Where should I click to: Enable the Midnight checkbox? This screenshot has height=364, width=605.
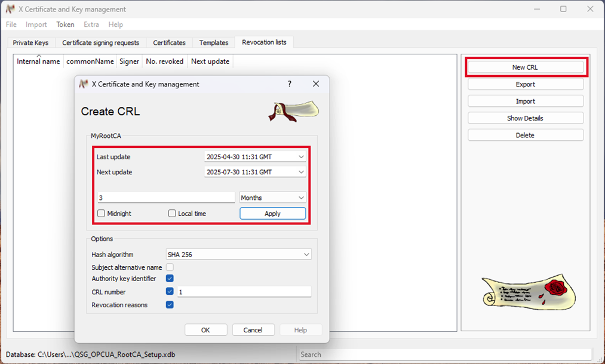coord(102,214)
